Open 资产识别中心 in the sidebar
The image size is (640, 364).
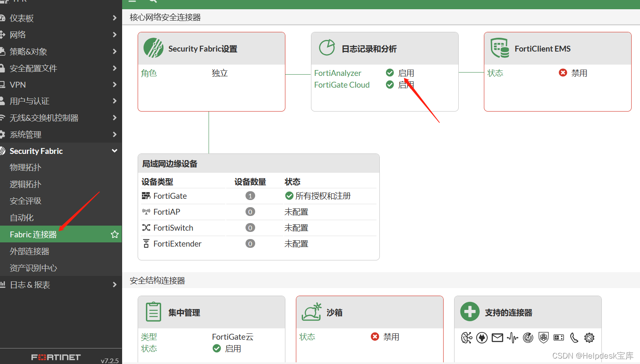pyautogui.click(x=34, y=268)
